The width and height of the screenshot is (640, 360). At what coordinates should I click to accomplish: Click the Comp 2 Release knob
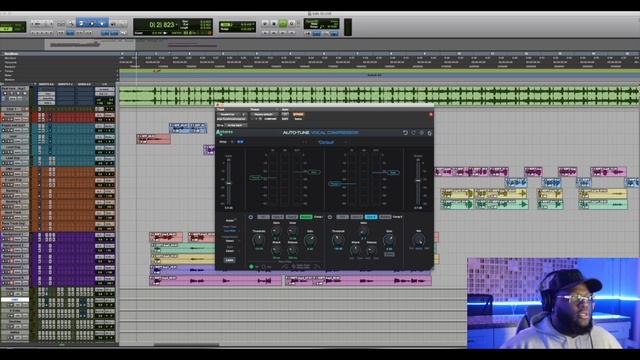coord(371,250)
